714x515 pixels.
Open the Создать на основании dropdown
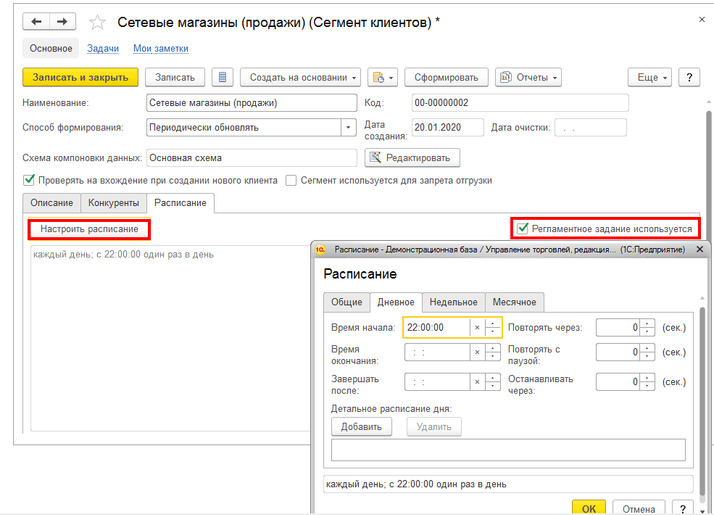301,77
